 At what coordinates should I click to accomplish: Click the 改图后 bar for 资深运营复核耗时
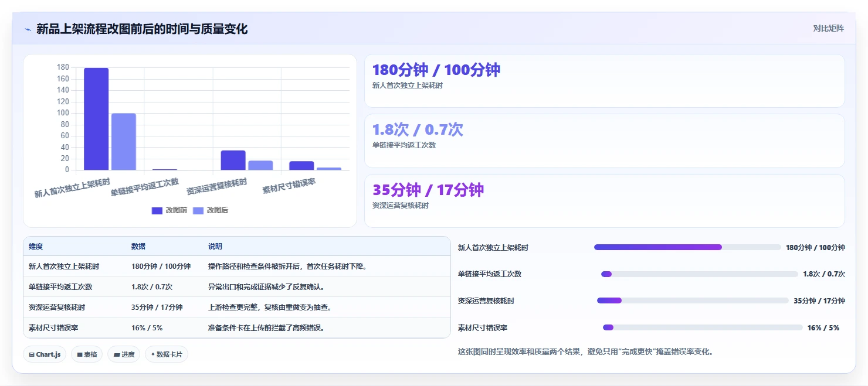(x=260, y=165)
